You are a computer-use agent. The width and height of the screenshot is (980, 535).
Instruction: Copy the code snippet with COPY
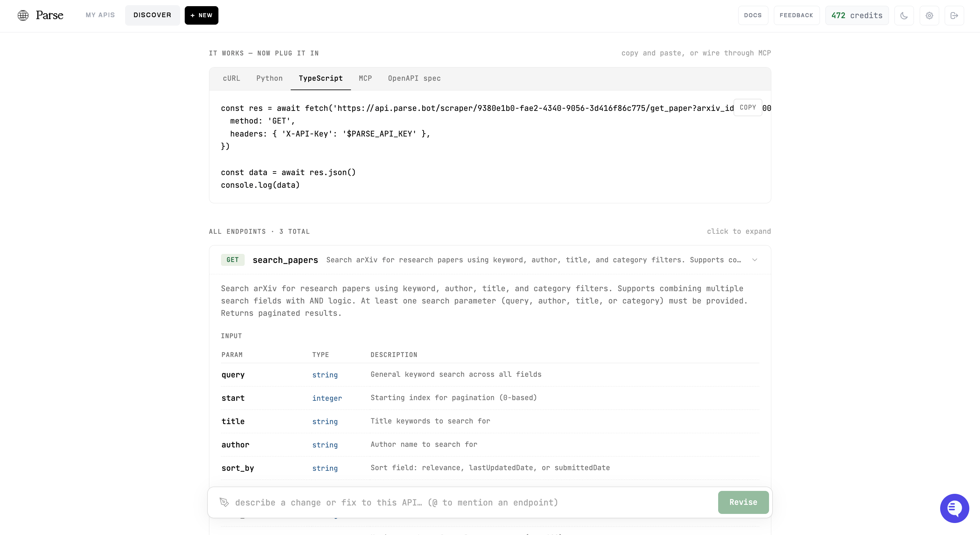coord(748,107)
